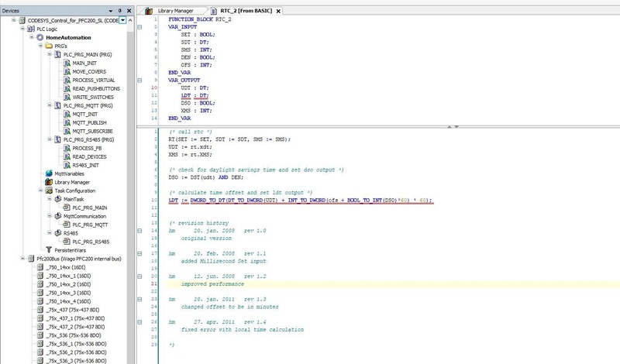Fold the rev 1.4 comment block

(x=139, y=322)
